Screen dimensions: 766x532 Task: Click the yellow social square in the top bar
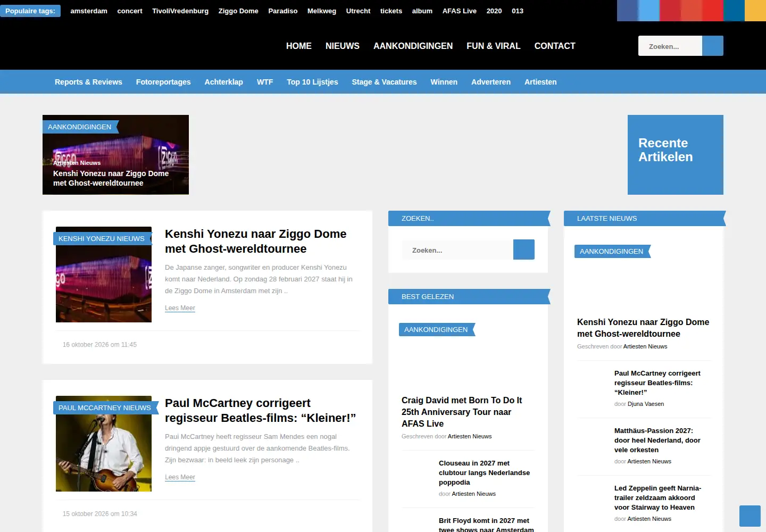tap(755, 11)
